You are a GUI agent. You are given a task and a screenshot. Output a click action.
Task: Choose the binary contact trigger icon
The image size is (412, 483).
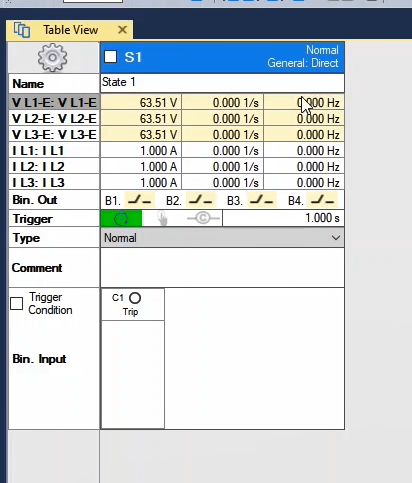coord(203,218)
